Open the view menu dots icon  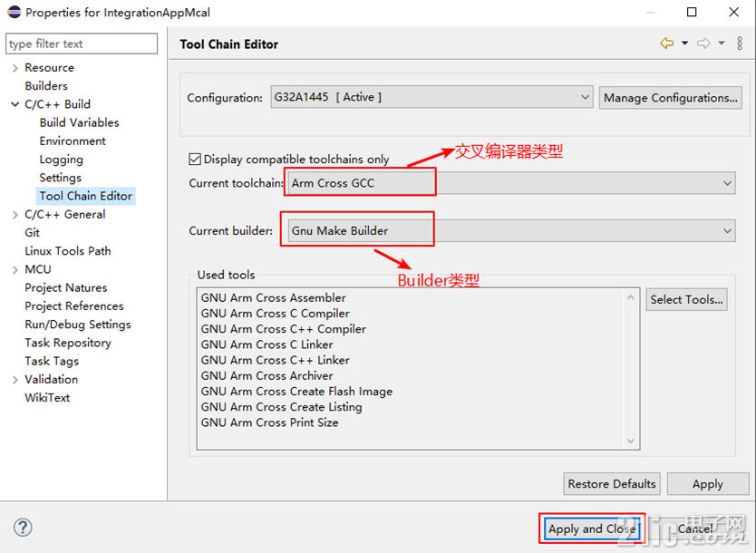[740, 44]
